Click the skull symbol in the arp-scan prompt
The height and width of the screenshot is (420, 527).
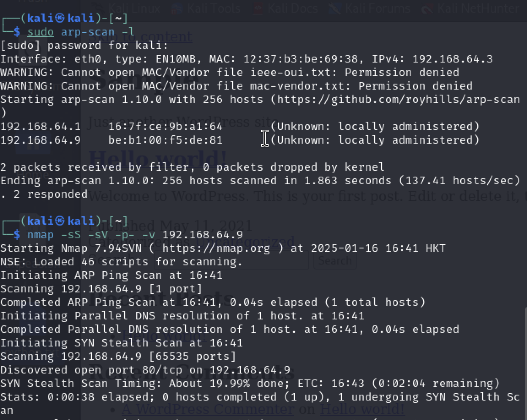(60, 18)
